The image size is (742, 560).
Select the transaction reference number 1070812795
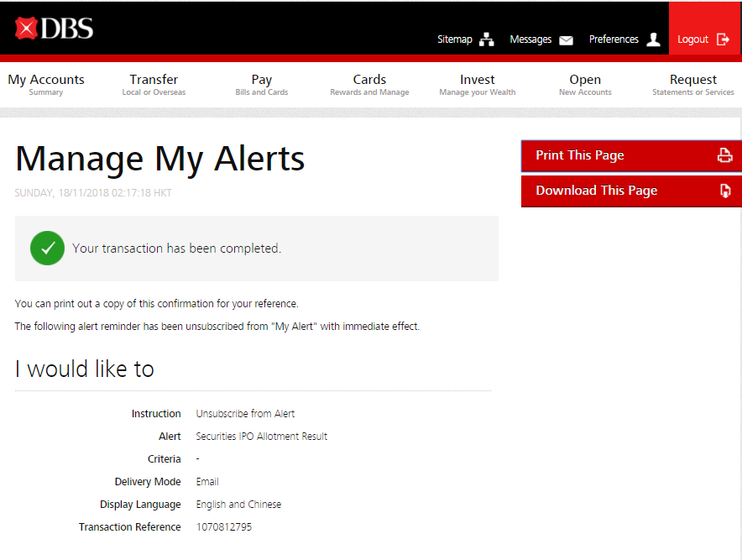[224, 527]
